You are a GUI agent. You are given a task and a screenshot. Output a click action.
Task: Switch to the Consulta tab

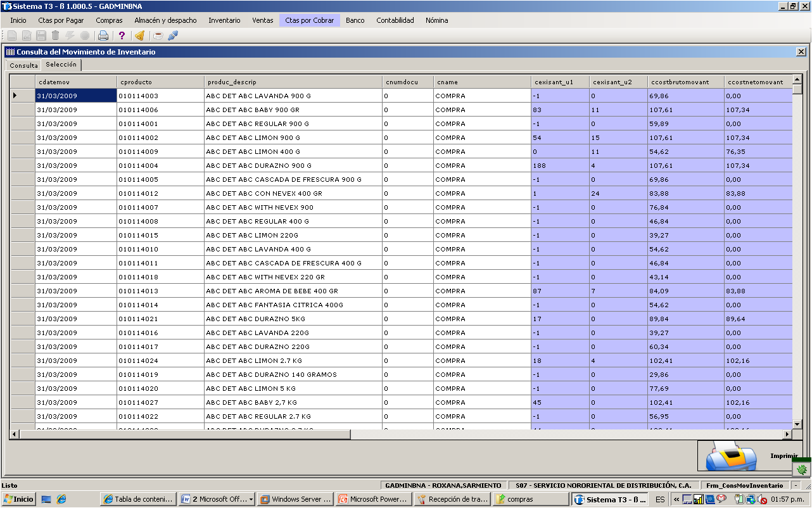23,65
